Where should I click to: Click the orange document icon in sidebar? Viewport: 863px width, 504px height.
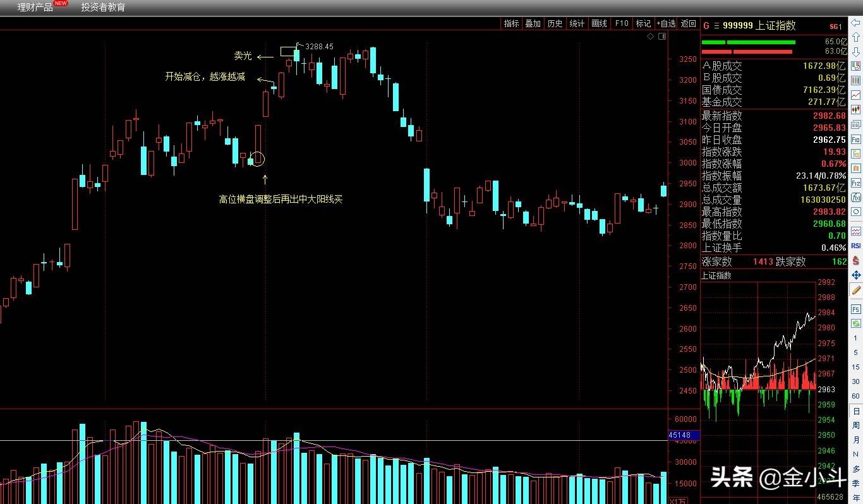(856, 168)
